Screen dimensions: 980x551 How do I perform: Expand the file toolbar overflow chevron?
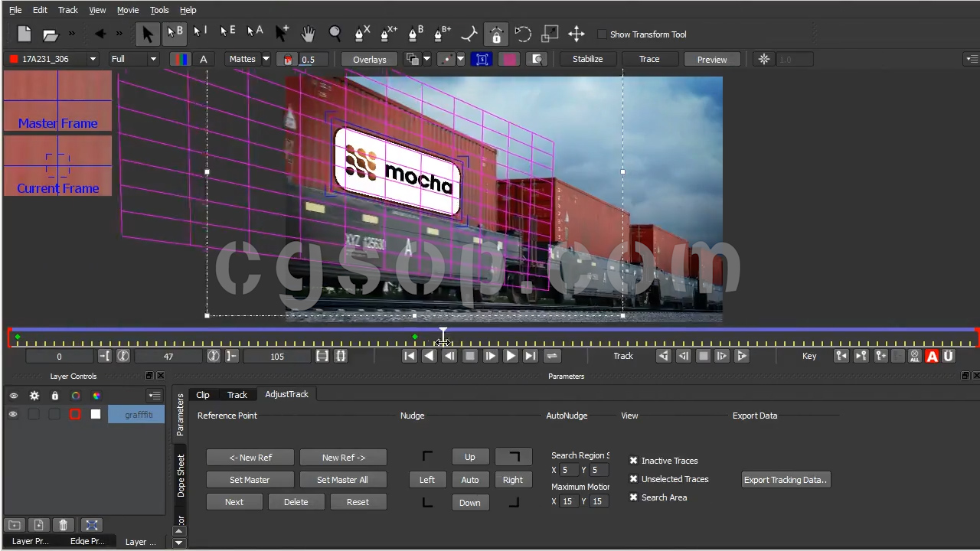72,34
